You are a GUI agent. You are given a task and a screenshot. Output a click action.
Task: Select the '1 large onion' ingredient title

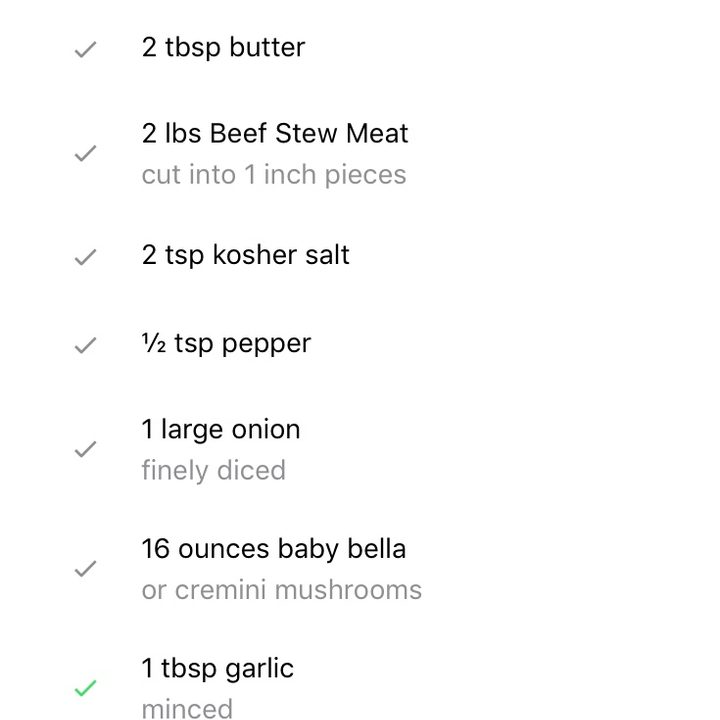click(x=221, y=430)
